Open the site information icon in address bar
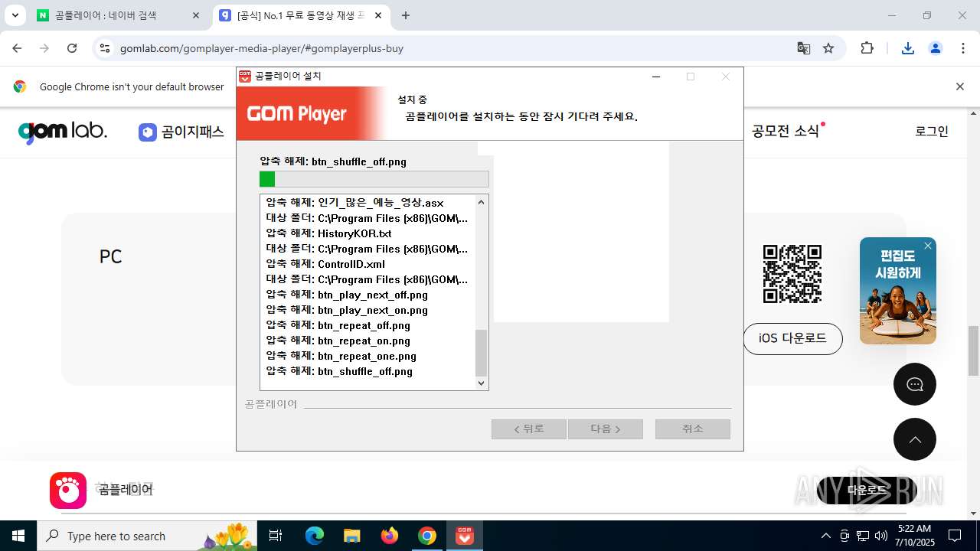Viewport: 980px width, 551px height. click(105, 48)
